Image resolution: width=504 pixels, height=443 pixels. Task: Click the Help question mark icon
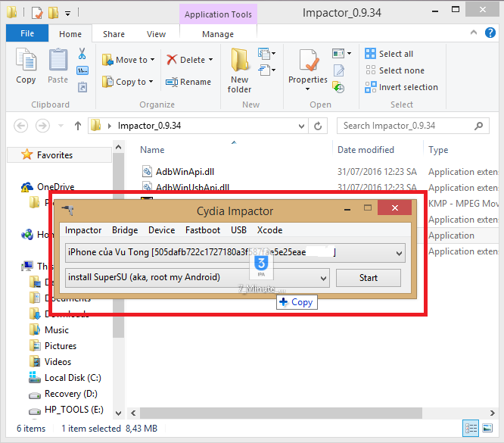point(490,33)
